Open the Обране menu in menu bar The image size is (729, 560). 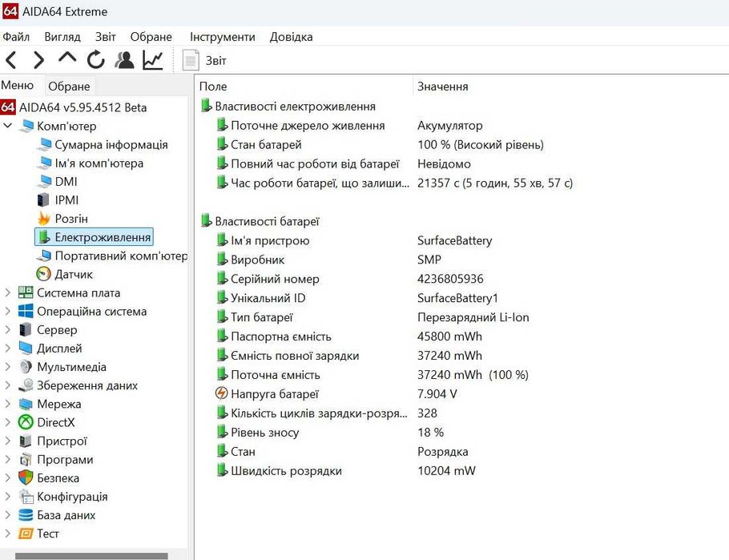(x=151, y=37)
